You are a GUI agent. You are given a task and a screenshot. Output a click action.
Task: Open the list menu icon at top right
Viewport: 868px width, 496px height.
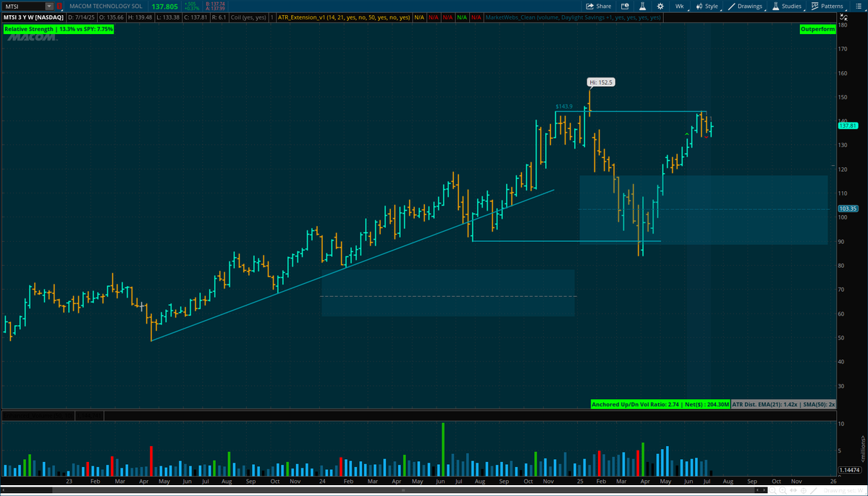pos(860,6)
